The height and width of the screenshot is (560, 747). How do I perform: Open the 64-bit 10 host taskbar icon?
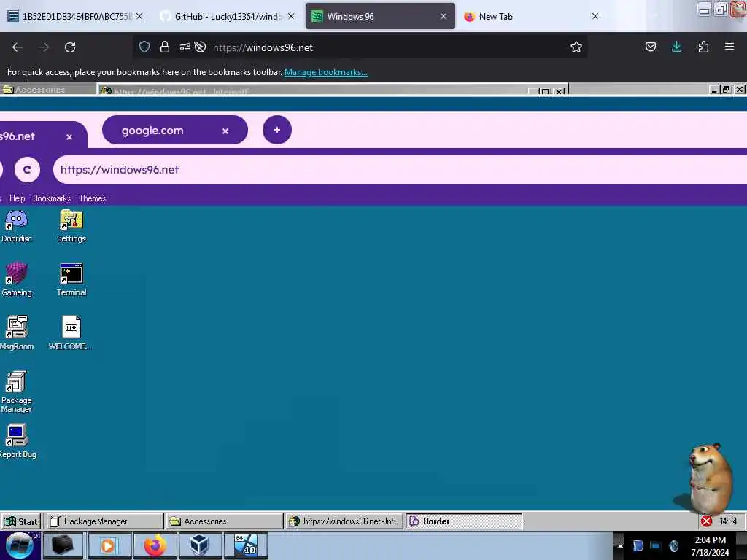(x=247, y=545)
